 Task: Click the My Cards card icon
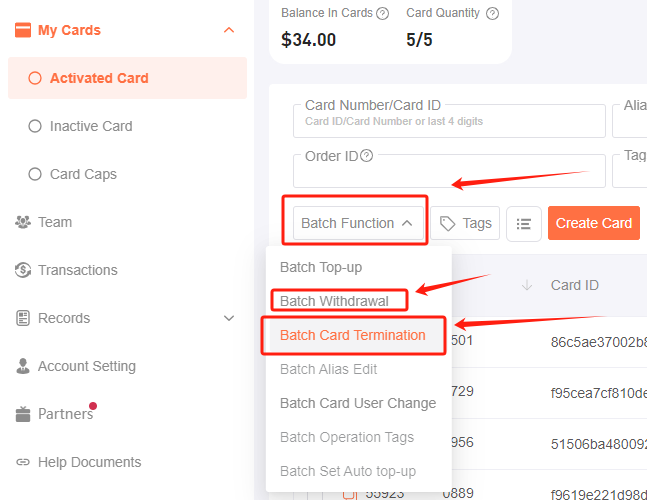click(x=23, y=30)
